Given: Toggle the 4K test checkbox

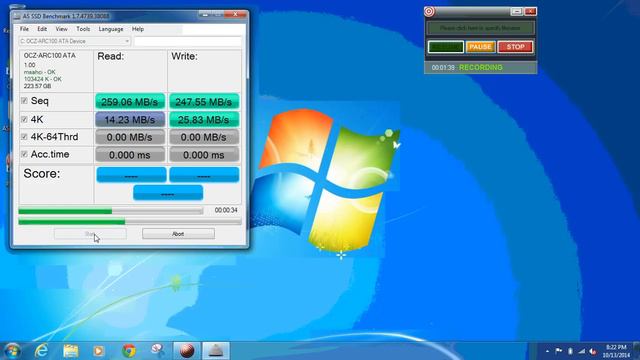Looking at the screenshot, I should (24, 119).
